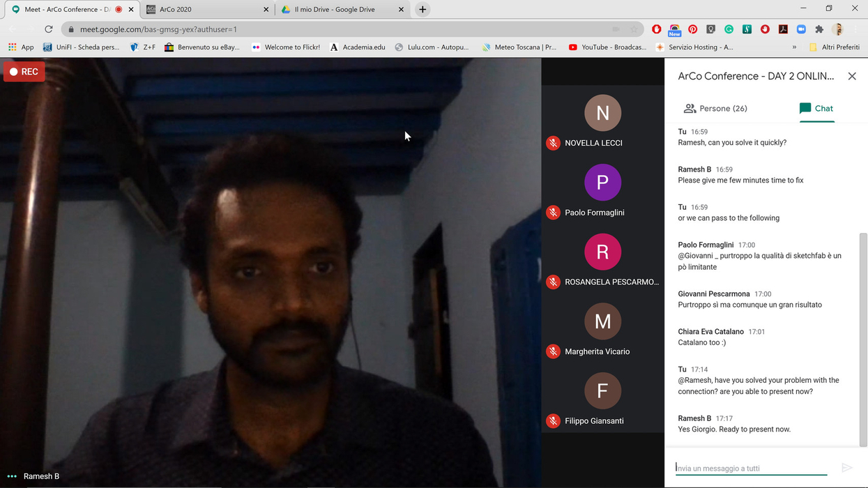Open the Grammarly extension
This screenshot has width=868, height=488.
click(x=729, y=29)
